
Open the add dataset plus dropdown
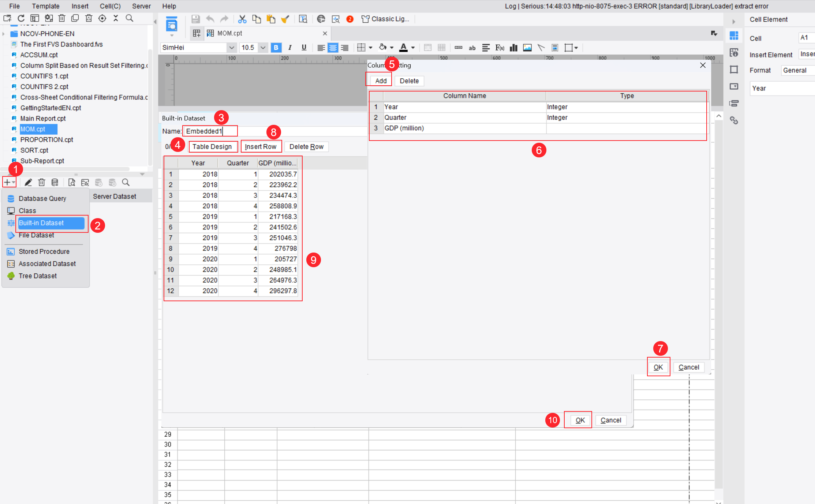10,182
